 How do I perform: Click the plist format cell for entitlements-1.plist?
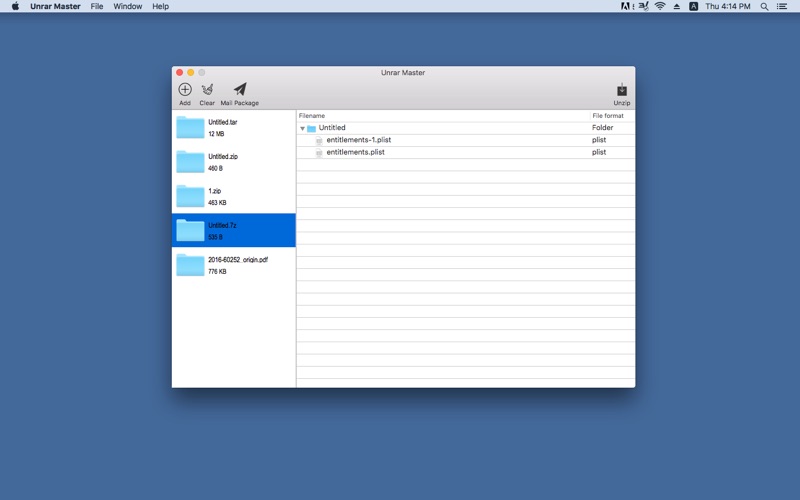[599, 140]
